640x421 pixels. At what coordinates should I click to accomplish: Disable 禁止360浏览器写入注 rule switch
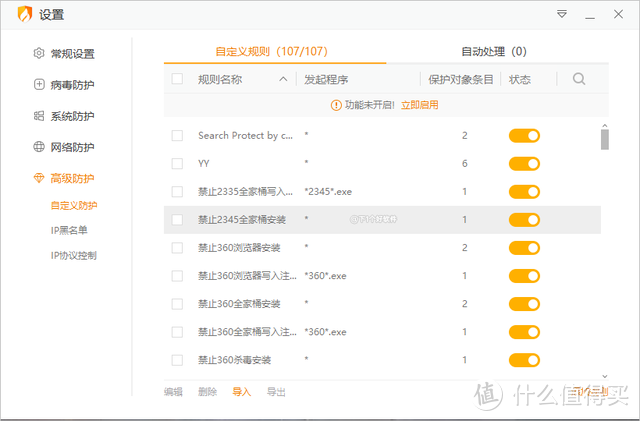pyautogui.click(x=524, y=276)
